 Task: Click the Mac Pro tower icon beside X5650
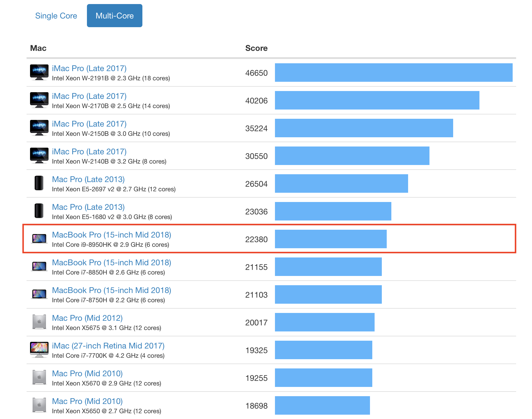point(39,405)
